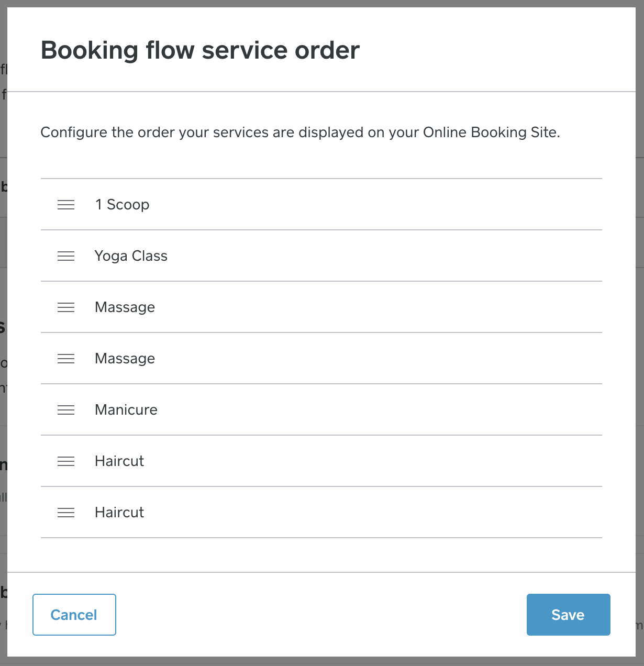Select the reorder handle of the last Haircut
The width and height of the screenshot is (644, 666).
coord(66,513)
